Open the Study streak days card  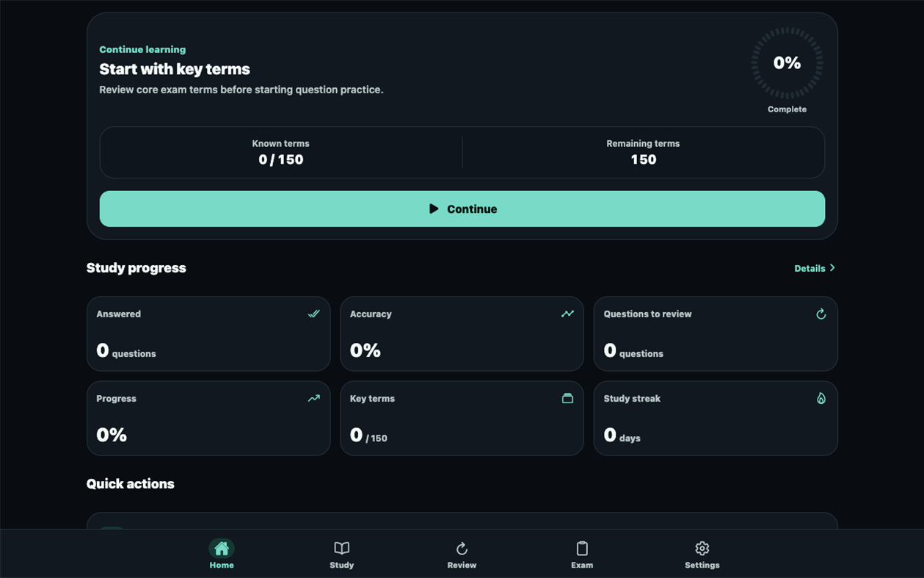tap(716, 418)
